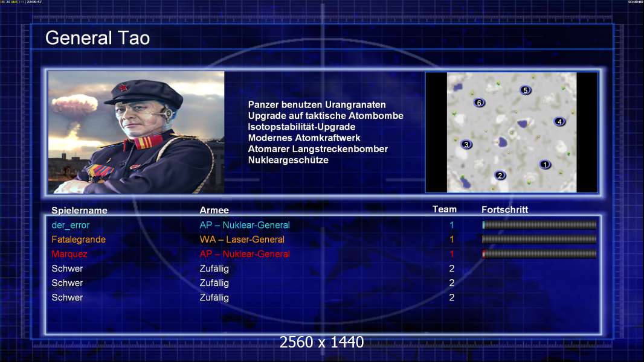Select player name Marquez
The image size is (644, 362).
click(69, 254)
